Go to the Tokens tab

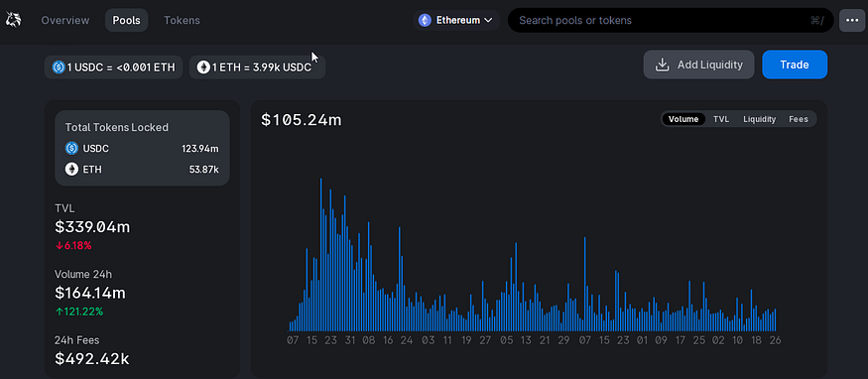(182, 21)
